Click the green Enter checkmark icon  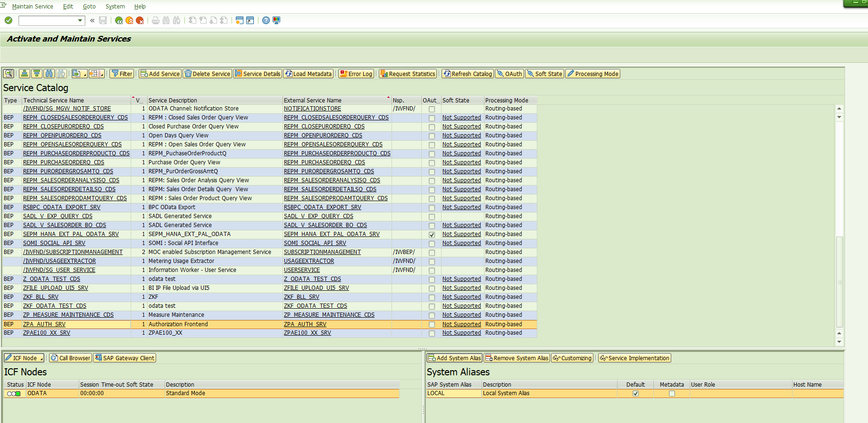pyautogui.click(x=8, y=20)
